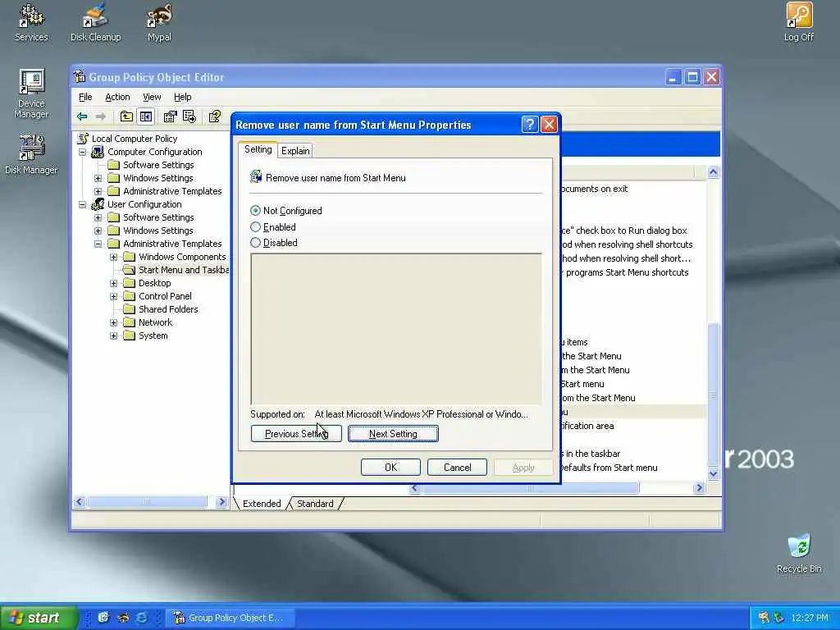
Task: Switch to the Standard view tab
Action: (315, 504)
